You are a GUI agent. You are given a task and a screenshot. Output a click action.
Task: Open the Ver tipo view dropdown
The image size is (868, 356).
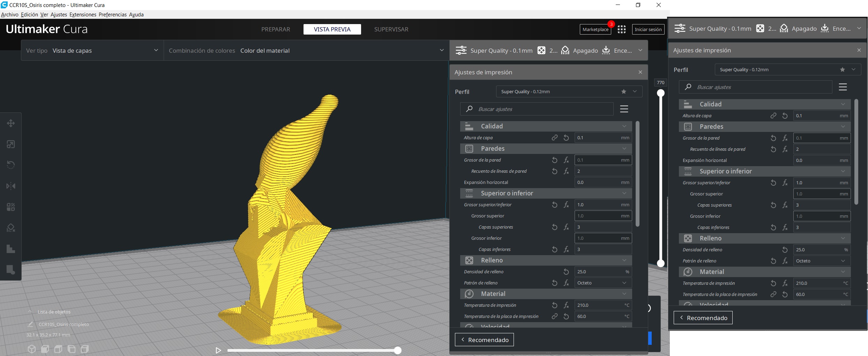pyautogui.click(x=92, y=51)
